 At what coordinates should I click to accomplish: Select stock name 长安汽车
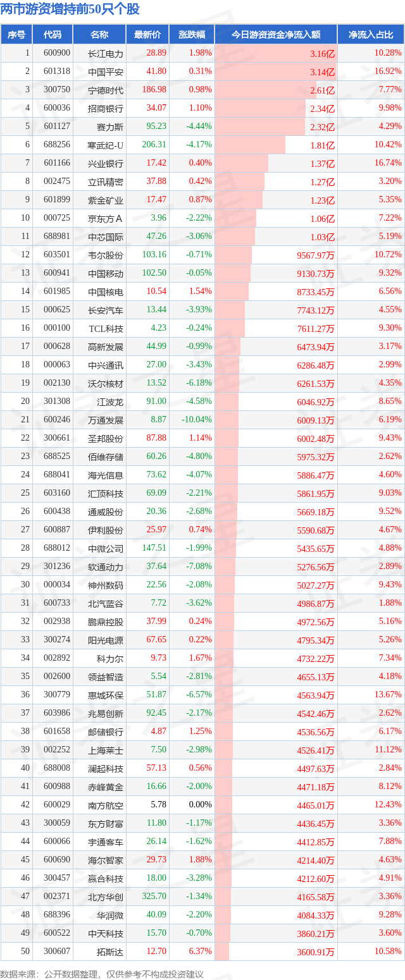pos(106,310)
